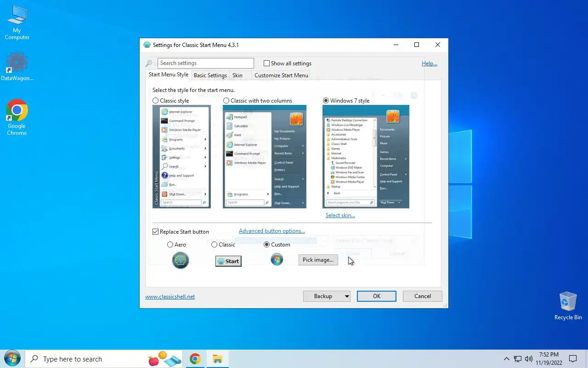This screenshot has height=368, width=588.
Task: Open the Skin tab
Action: coord(237,75)
